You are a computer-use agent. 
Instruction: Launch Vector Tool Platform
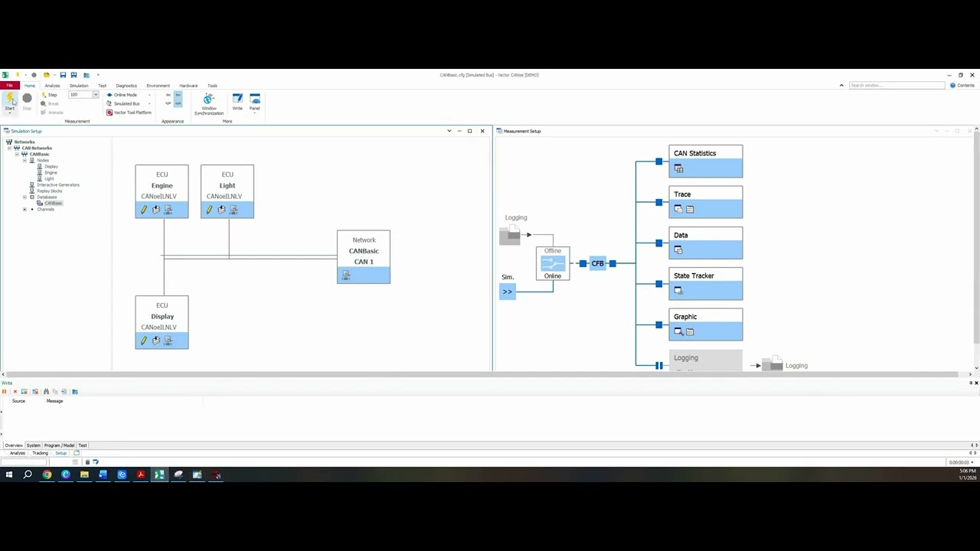pyautogui.click(x=129, y=112)
